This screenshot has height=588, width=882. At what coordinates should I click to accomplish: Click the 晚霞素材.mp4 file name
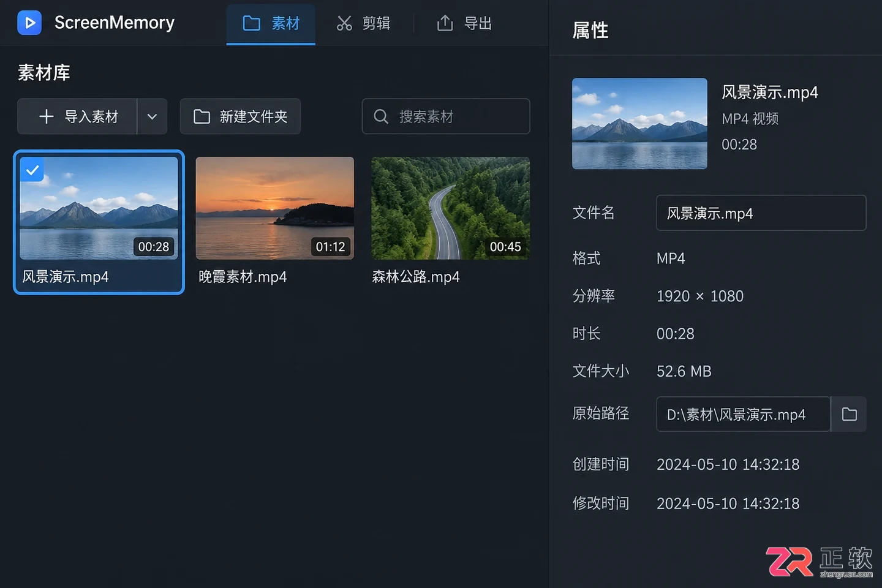[x=243, y=277]
